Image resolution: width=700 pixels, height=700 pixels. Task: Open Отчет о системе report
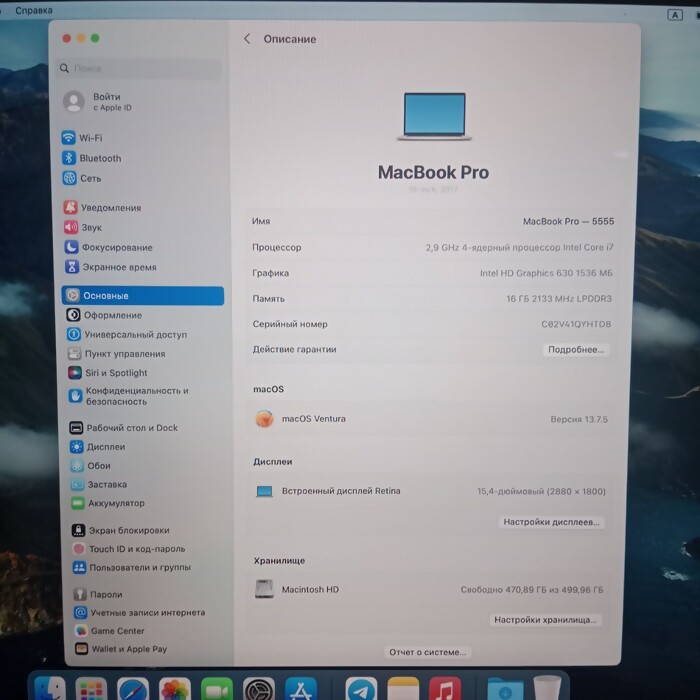point(427,652)
